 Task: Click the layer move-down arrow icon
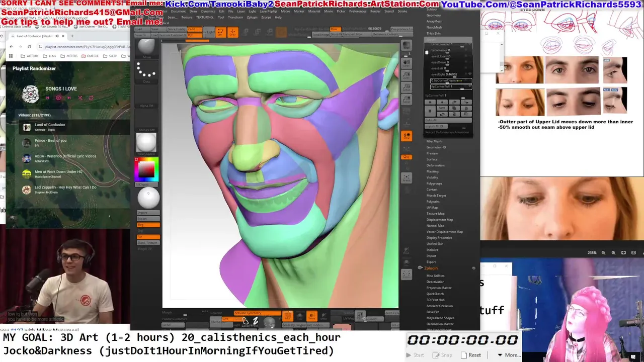click(442, 102)
